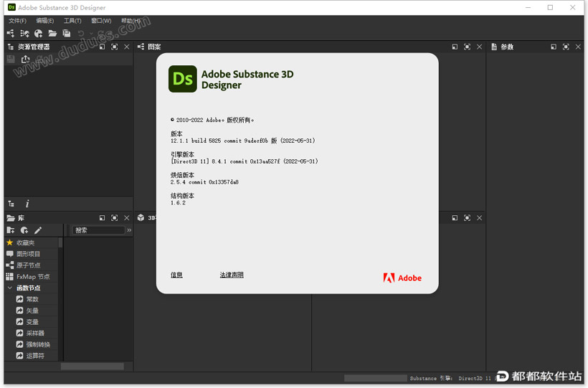This screenshot has width=588, height=388.
Task: Click the engine version text 'Direct3D 11] 8.4.1'
Action: pyautogui.click(x=245, y=161)
